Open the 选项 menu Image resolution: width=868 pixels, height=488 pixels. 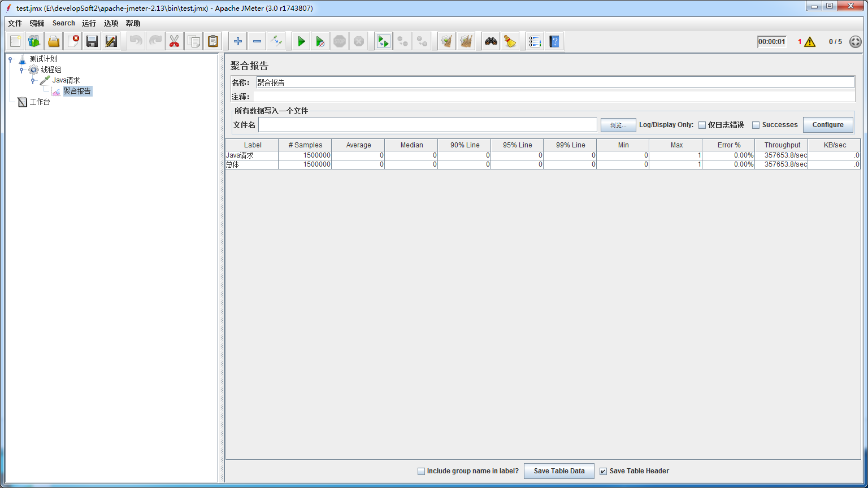pyautogui.click(x=111, y=23)
